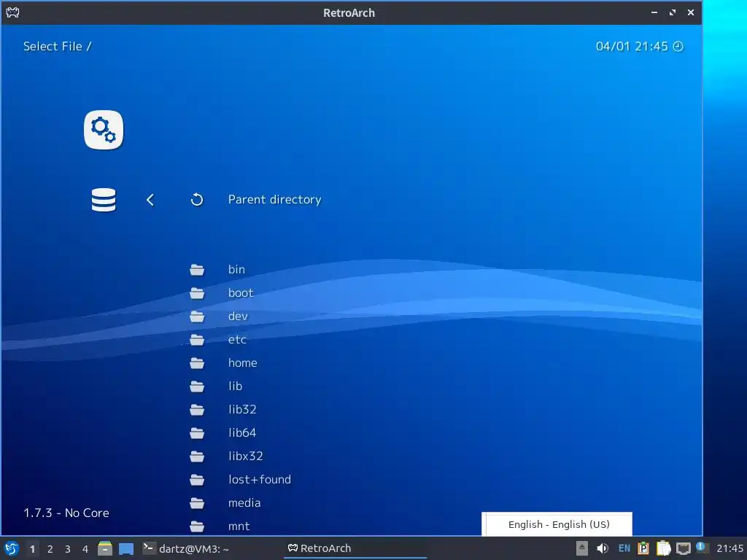Click the blue show desktop taskbar icon
The height and width of the screenshot is (560, 747).
126,549
